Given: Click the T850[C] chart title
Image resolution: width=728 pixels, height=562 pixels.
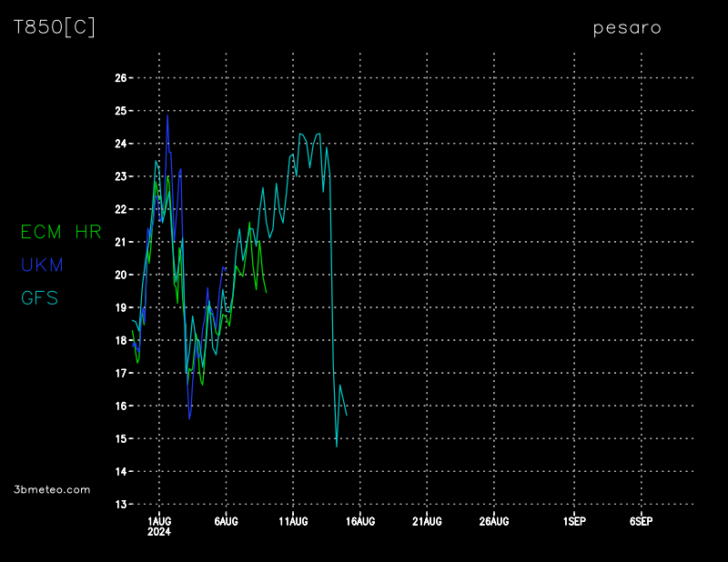Looking at the screenshot, I should click(x=55, y=27).
